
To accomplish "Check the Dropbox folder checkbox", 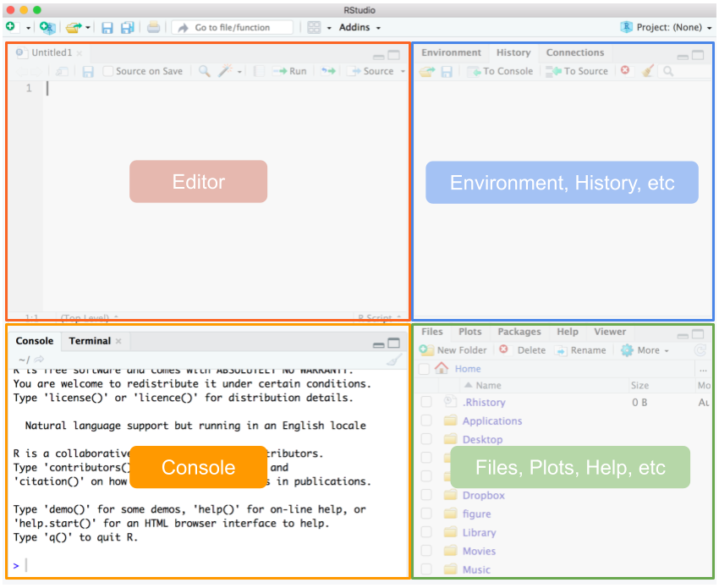I will (x=426, y=495).
